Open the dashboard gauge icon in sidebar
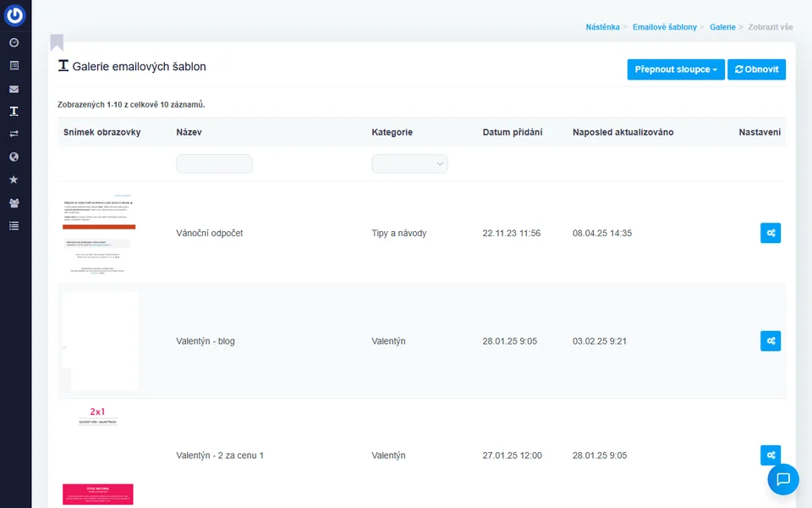Screen dimensions: 812x508 [14, 42]
